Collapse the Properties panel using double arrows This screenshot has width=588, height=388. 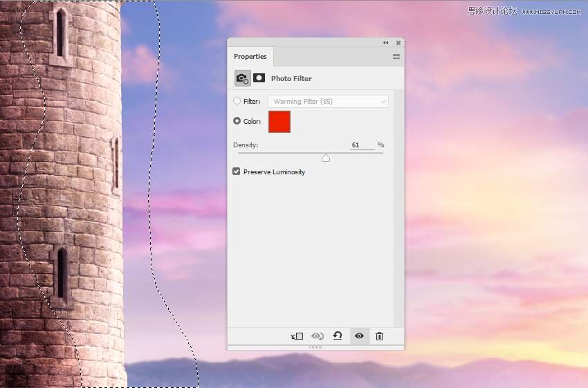(x=385, y=43)
